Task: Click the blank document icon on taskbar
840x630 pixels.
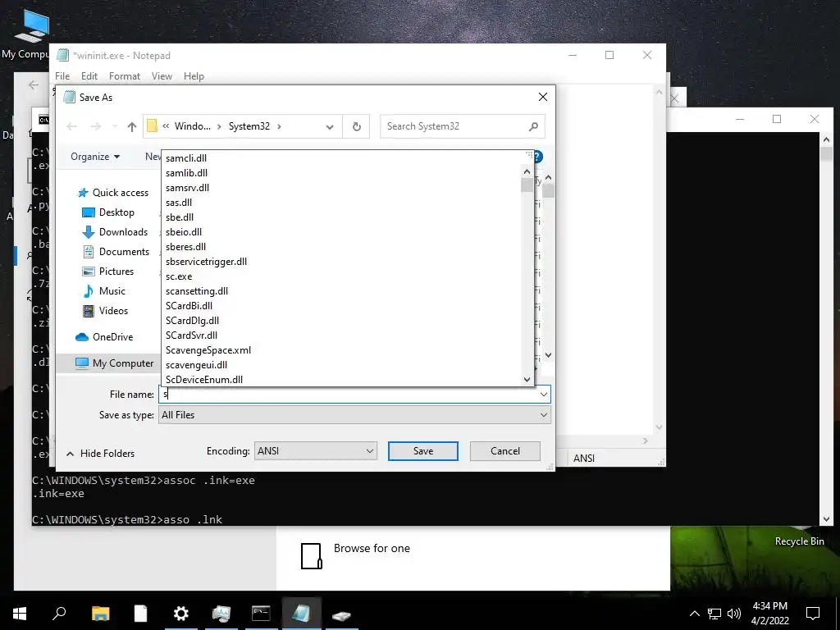Action: pyautogui.click(x=140, y=614)
